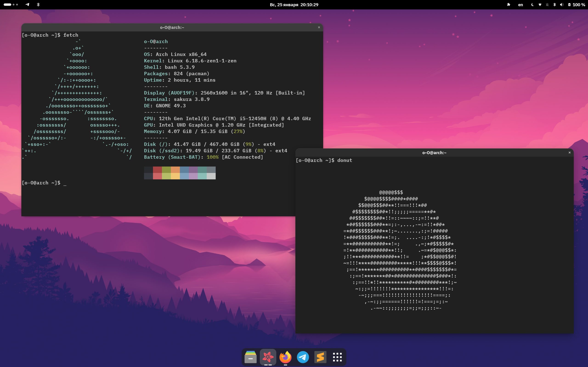Click the red color block in fetch output

(x=157, y=170)
